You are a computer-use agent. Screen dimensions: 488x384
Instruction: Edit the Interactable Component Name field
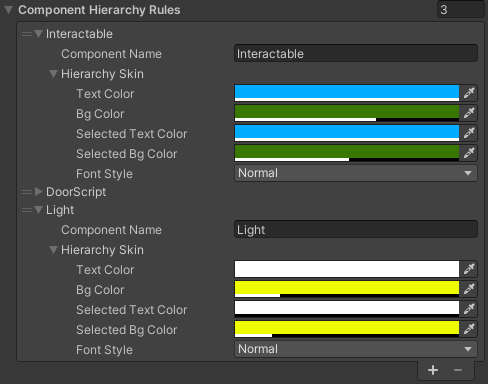pyautogui.click(x=356, y=53)
